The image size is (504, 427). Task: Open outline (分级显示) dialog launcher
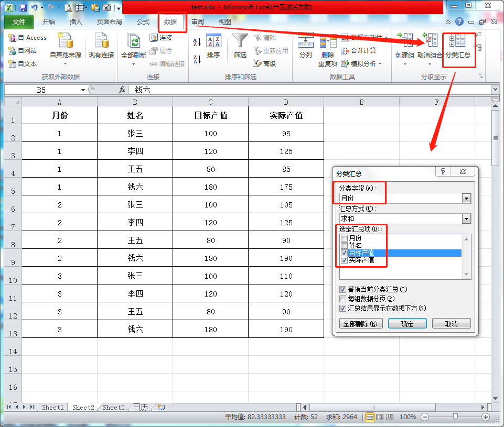point(481,76)
